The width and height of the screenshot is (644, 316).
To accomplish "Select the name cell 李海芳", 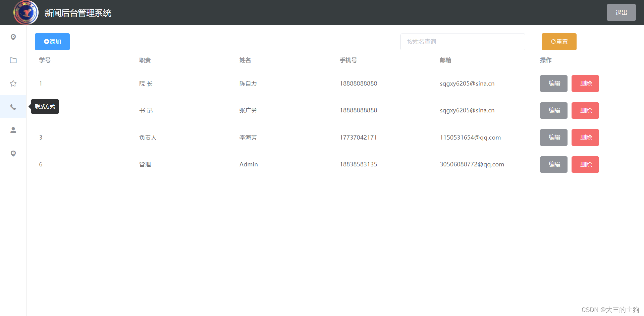I will point(248,138).
